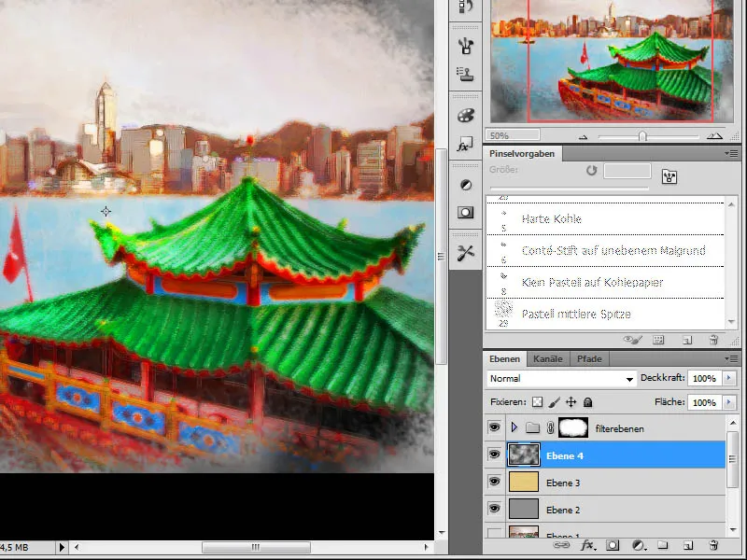Image resolution: width=747 pixels, height=560 pixels.
Task: Click the brush size value input box
Action: point(627,171)
